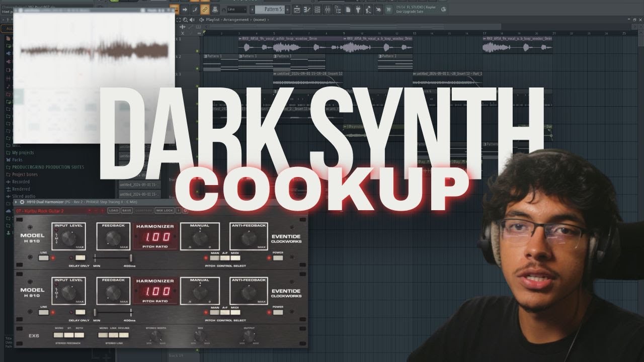Toggle top unit LINE switch
The image size is (644, 362).
tap(44, 257)
